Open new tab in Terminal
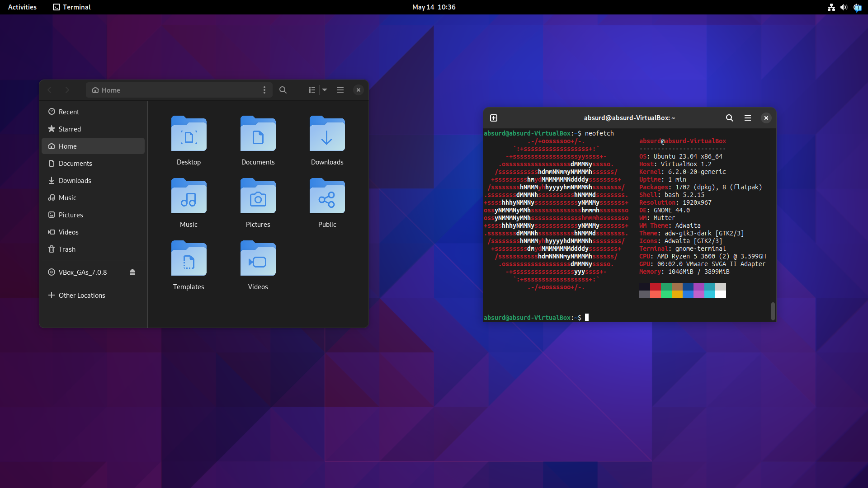Viewport: 868px width, 488px height. [494, 118]
